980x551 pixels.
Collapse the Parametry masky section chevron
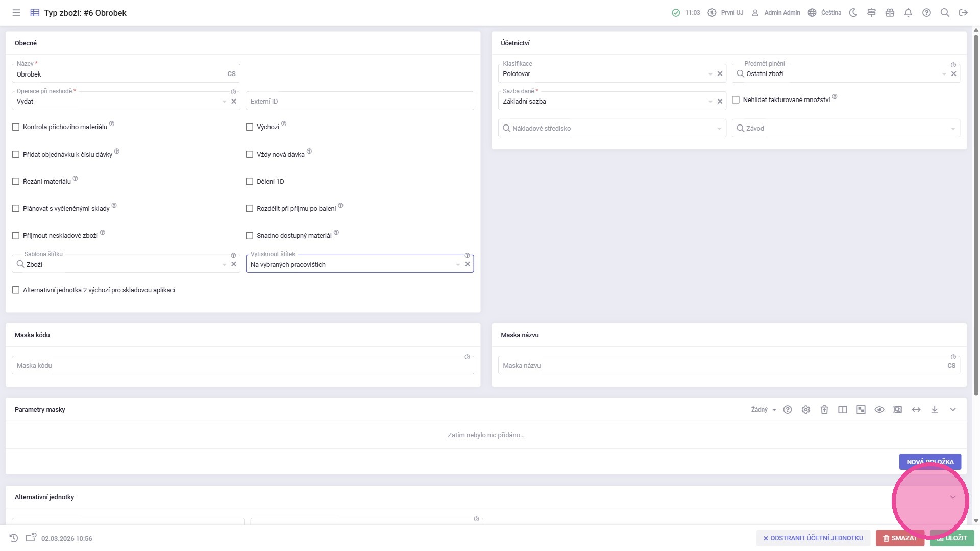pyautogui.click(x=953, y=410)
